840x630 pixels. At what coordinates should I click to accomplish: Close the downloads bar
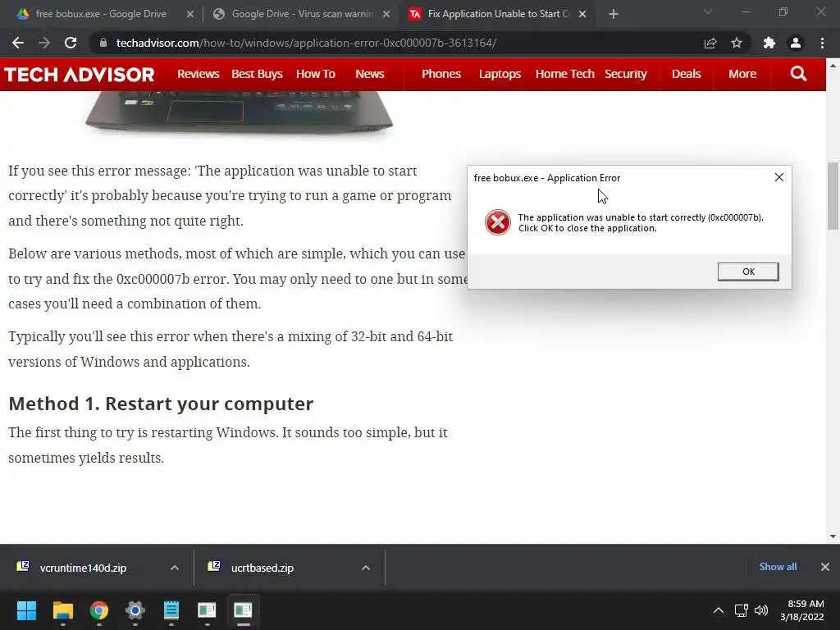(825, 567)
